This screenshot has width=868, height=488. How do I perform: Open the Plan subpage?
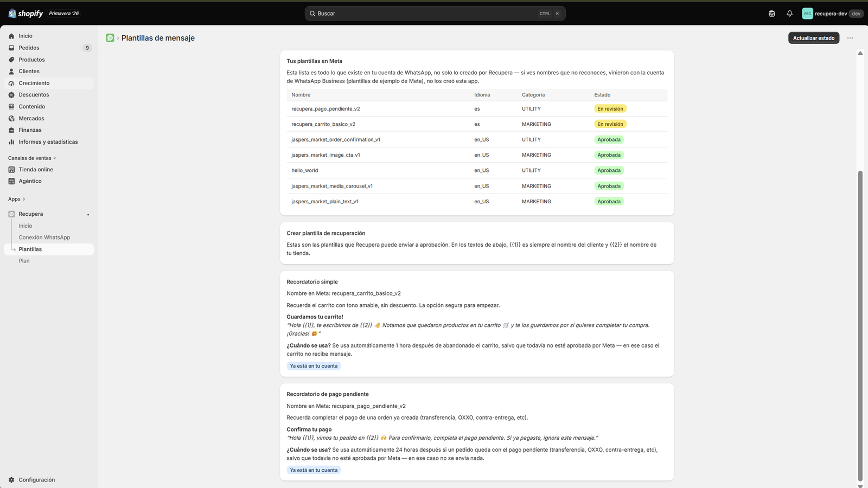tap(24, 261)
